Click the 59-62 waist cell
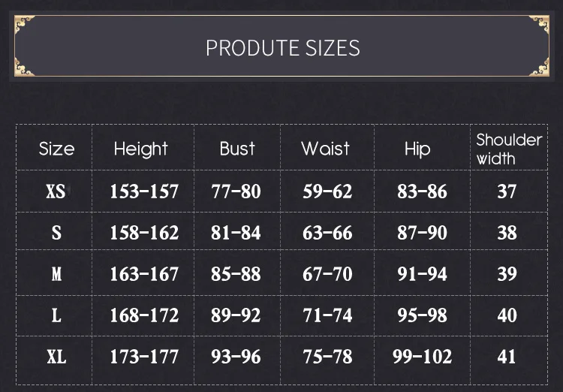Screen dimensions: 563x392 327,191
